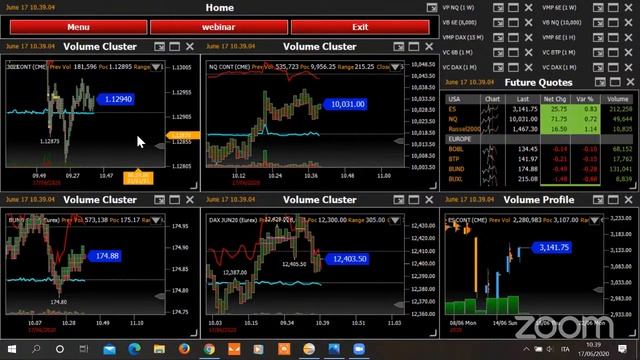Image resolution: width=640 pixels, height=360 pixels.
Task: Maximize the BUND Volume Cluster panel
Action: click(174, 200)
